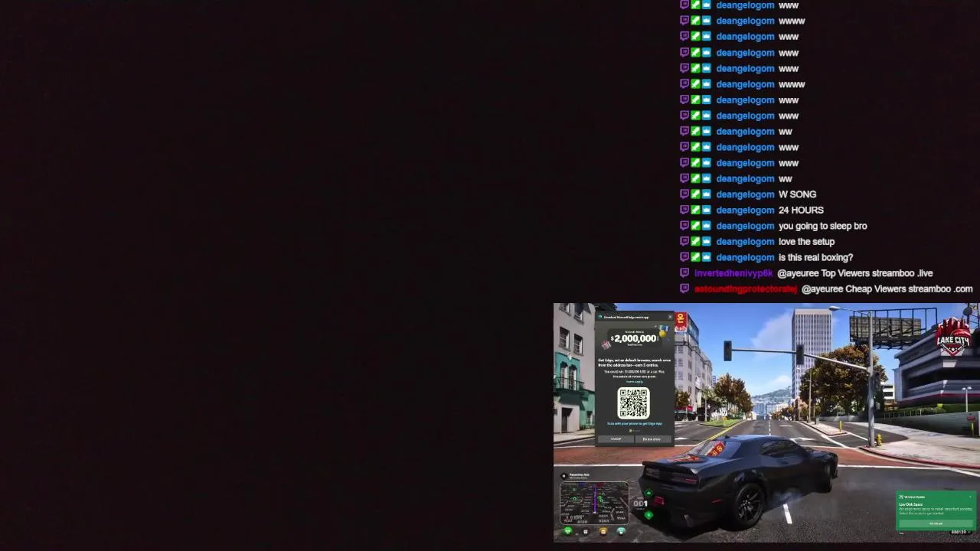980x551 pixels.
Task: Click left button in Edge popup footer
Action: pos(616,439)
